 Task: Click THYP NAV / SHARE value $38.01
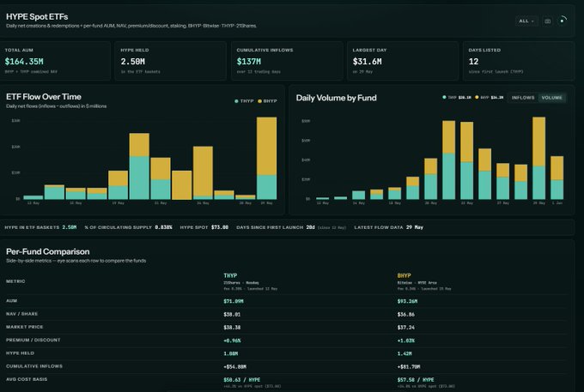[x=232, y=315]
